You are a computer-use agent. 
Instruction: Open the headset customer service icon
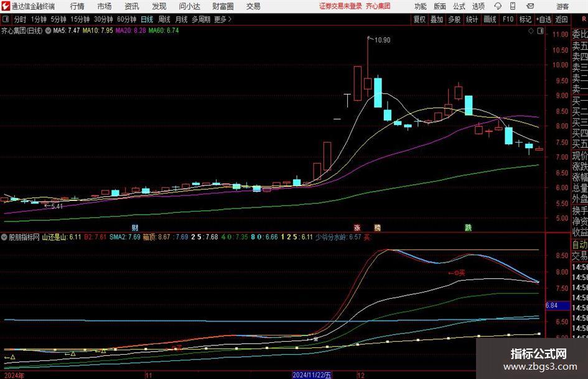click(x=498, y=6)
